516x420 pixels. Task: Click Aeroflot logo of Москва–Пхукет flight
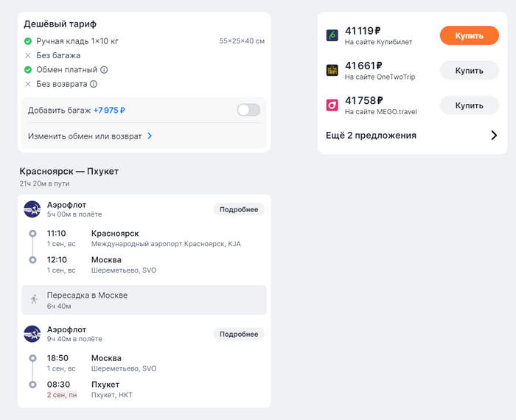[32, 334]
